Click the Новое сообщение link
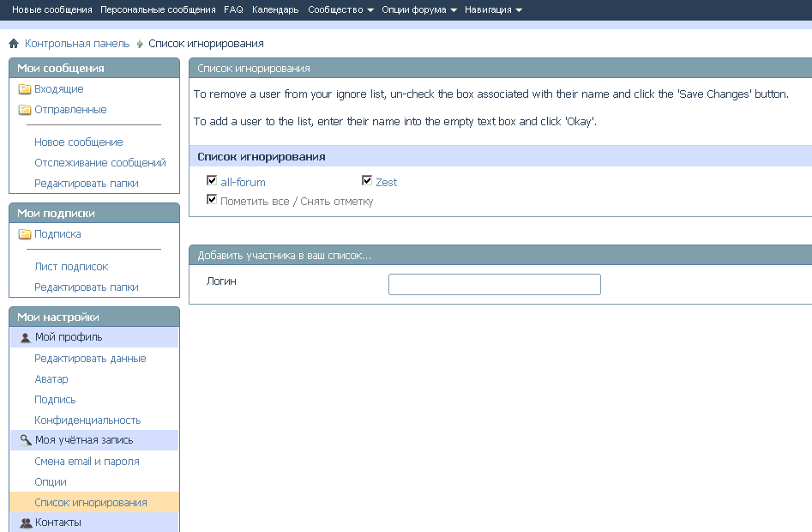 point(79,142)
